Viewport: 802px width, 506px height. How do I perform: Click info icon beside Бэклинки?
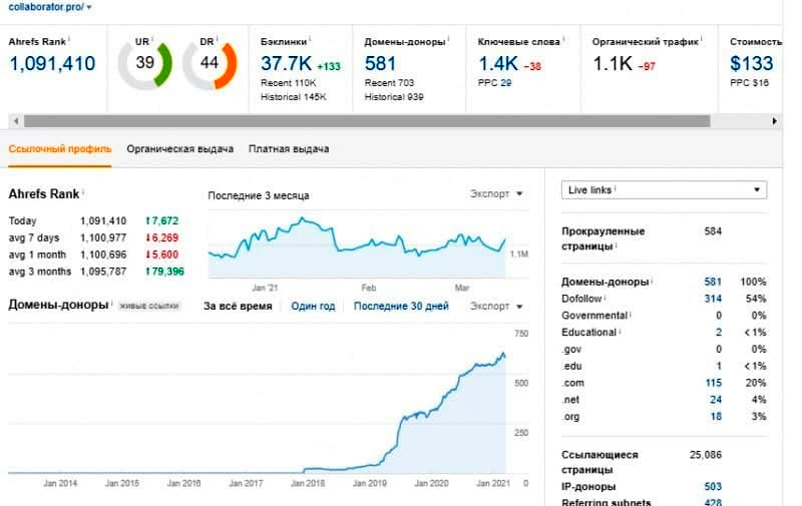pyautogui.click(x=310, y=39)
